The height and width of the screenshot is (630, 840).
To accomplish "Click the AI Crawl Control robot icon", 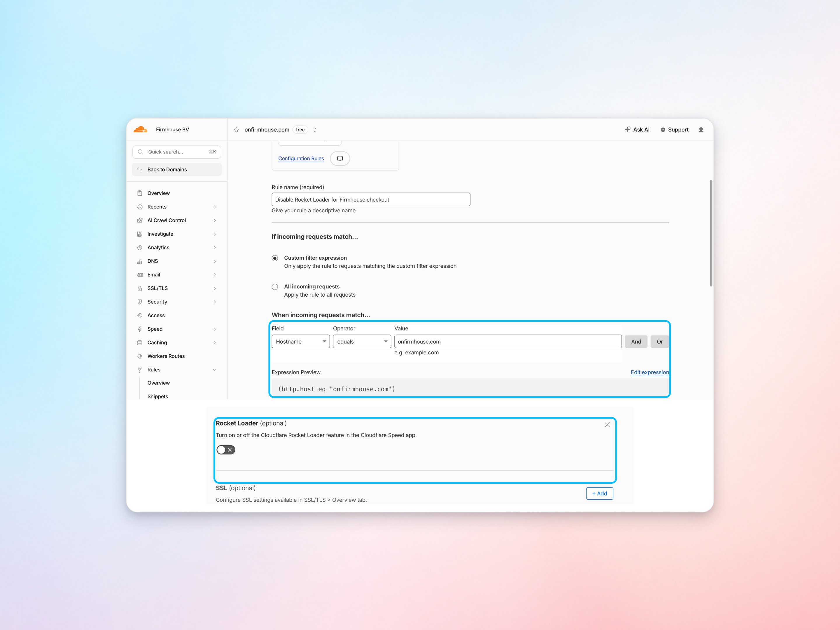I will coord(140,220).
